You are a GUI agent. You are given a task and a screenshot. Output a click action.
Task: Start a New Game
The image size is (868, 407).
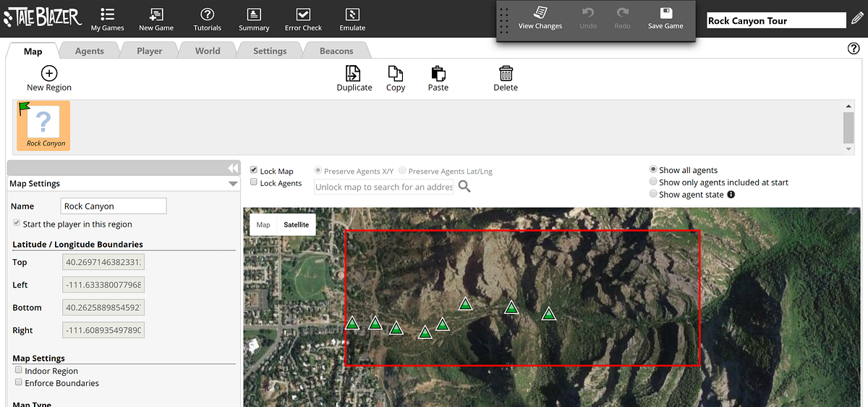coord(156,19)
